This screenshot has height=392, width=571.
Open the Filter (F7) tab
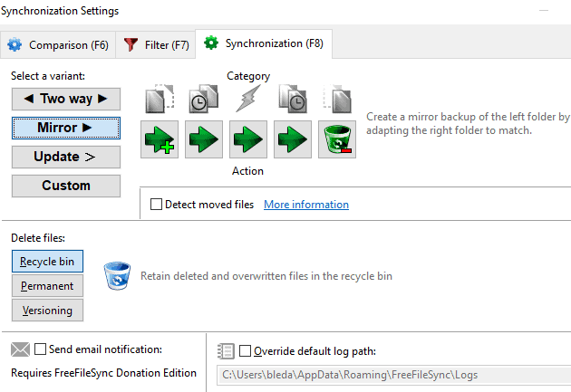(156, 44)
